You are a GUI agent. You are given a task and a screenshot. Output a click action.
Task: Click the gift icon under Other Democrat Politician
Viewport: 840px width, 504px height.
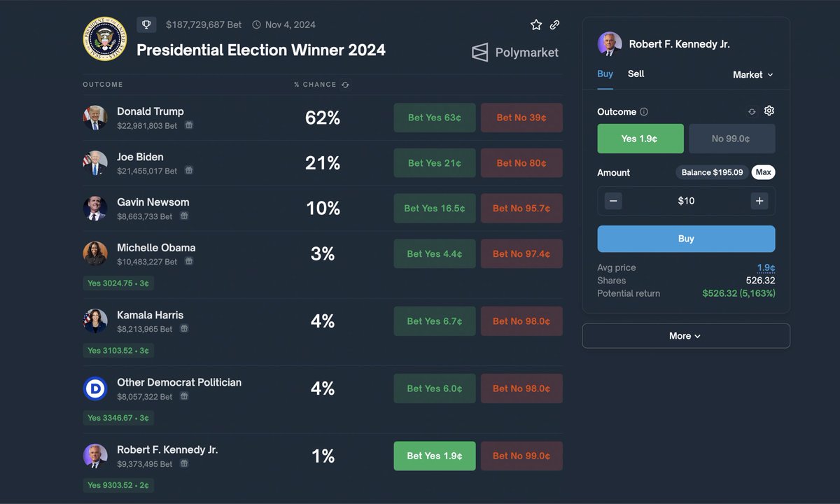tap(184, 396)
